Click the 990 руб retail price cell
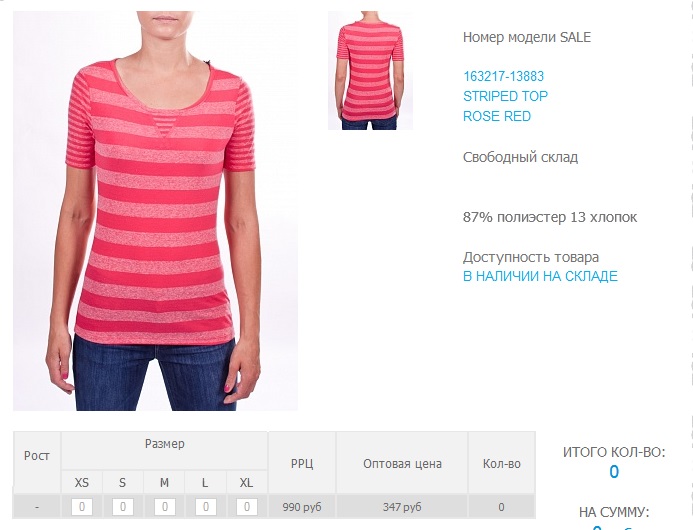The height and width of the screenshot is (530, 693). [302, 507]
